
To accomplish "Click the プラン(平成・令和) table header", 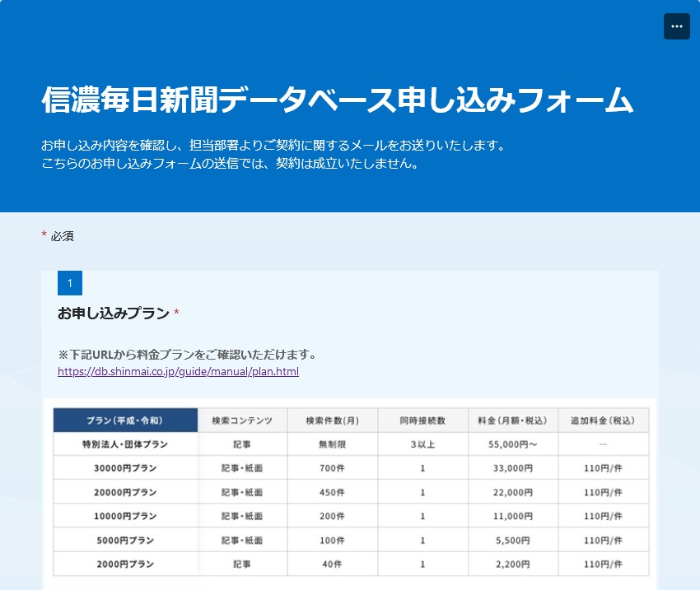I will [125, 420].
